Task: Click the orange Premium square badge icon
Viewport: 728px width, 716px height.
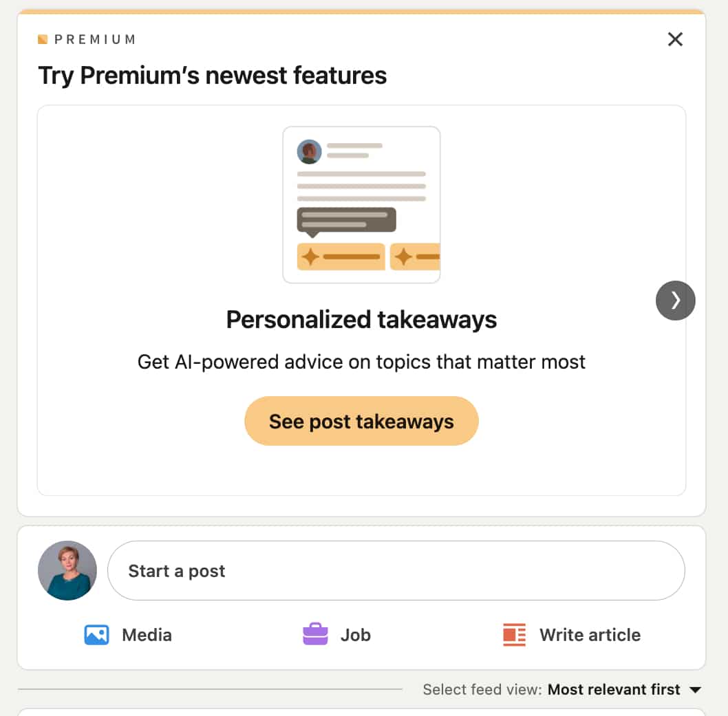Action: 43,39
